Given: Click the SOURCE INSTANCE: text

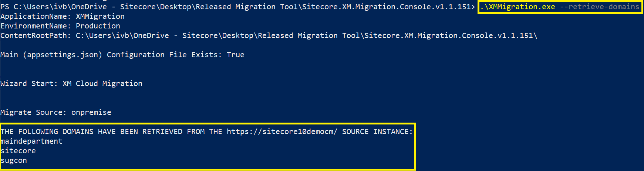Looking at the screenshot, I should (377, 132).
